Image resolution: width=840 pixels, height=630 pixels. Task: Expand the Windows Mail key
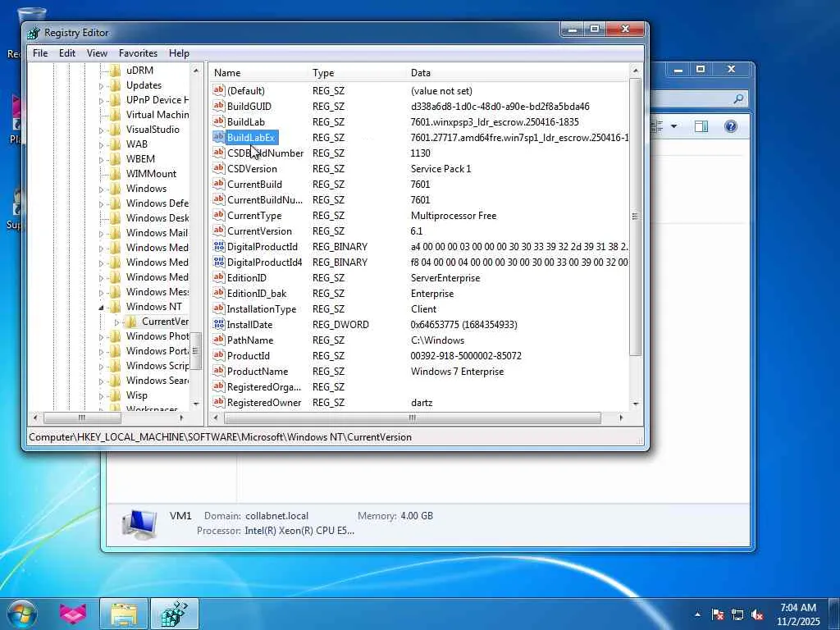(x=101, y=234)
